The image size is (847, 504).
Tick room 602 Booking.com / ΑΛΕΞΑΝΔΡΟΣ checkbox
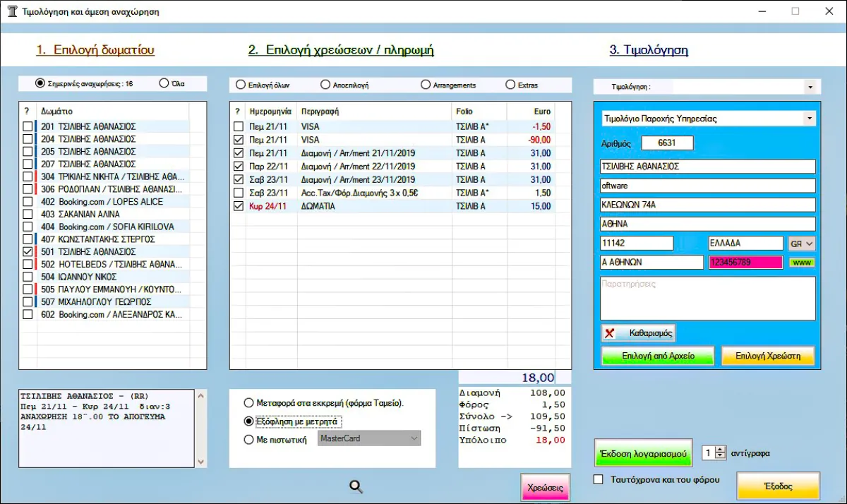[28, 315]
